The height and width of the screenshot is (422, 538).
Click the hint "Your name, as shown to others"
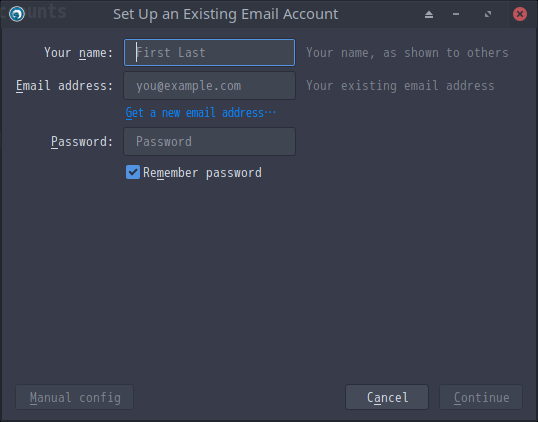click(x=407, y=53)
